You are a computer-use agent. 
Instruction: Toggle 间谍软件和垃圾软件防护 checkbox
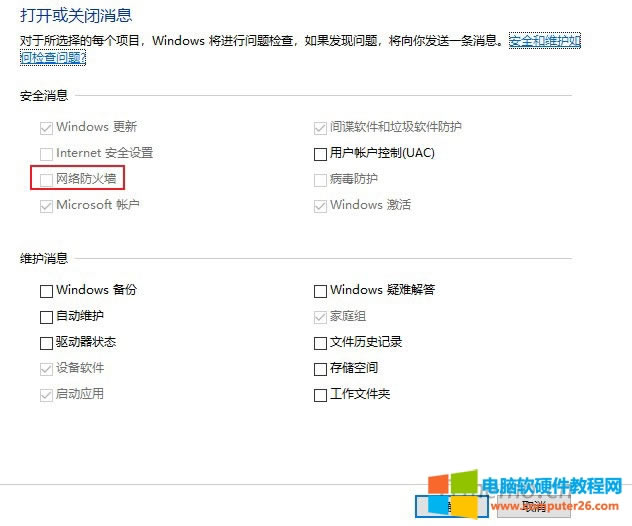coord(320,128)
